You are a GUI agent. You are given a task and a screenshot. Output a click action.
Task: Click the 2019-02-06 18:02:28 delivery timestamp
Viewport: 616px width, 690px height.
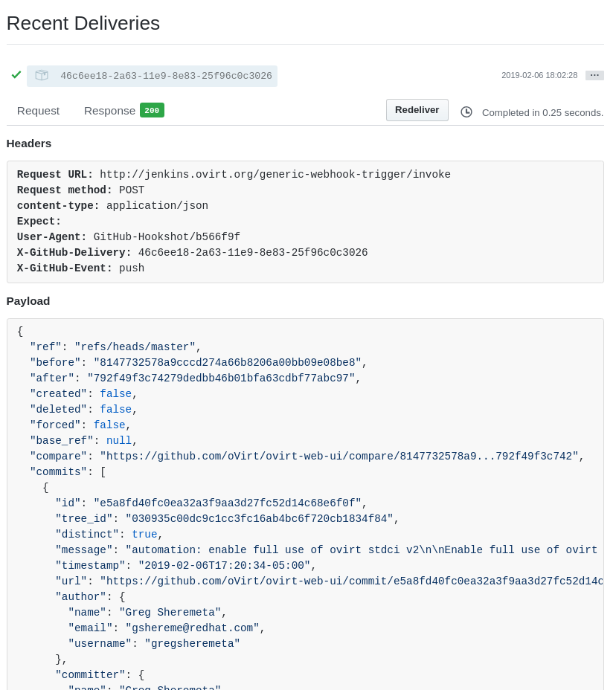click(x=539, y=76)
